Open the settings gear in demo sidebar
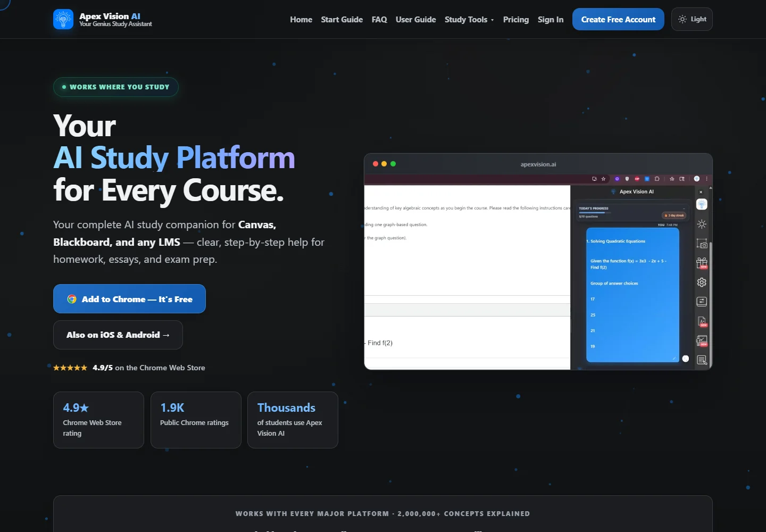Image resolution: width=766 pixels, height=532 pixels. (x=702, y=282)
